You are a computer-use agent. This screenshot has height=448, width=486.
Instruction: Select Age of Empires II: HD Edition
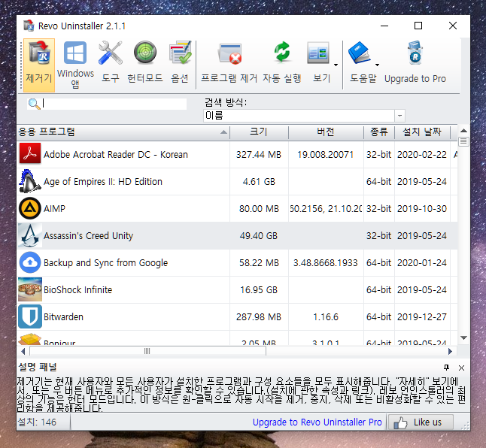[x=103, y=181]
